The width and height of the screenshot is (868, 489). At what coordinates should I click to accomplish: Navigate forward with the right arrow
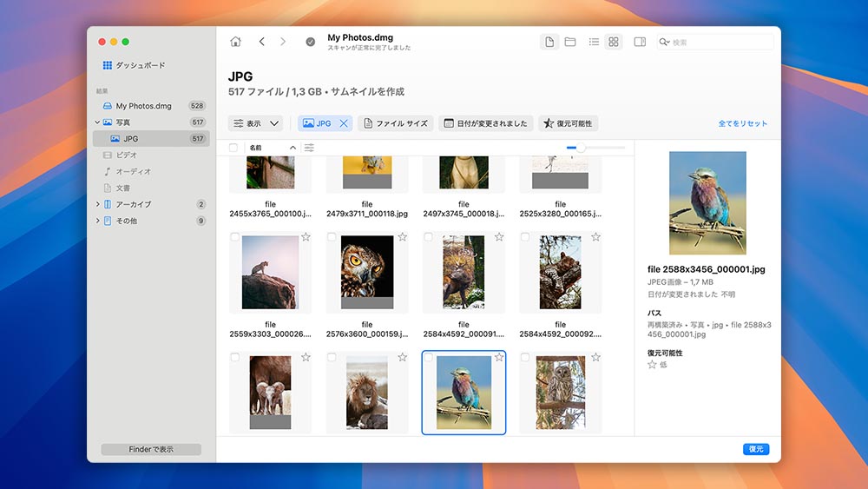(x=283, y=42)
